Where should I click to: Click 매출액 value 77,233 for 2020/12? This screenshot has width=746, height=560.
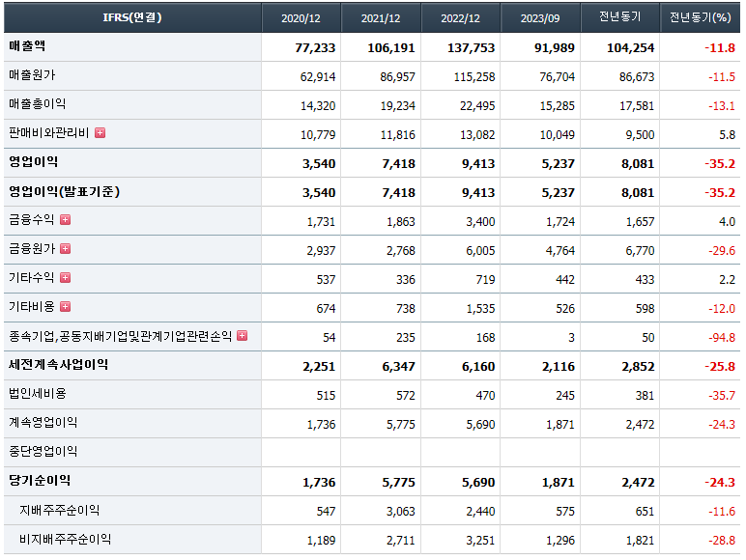coord(315,48)
